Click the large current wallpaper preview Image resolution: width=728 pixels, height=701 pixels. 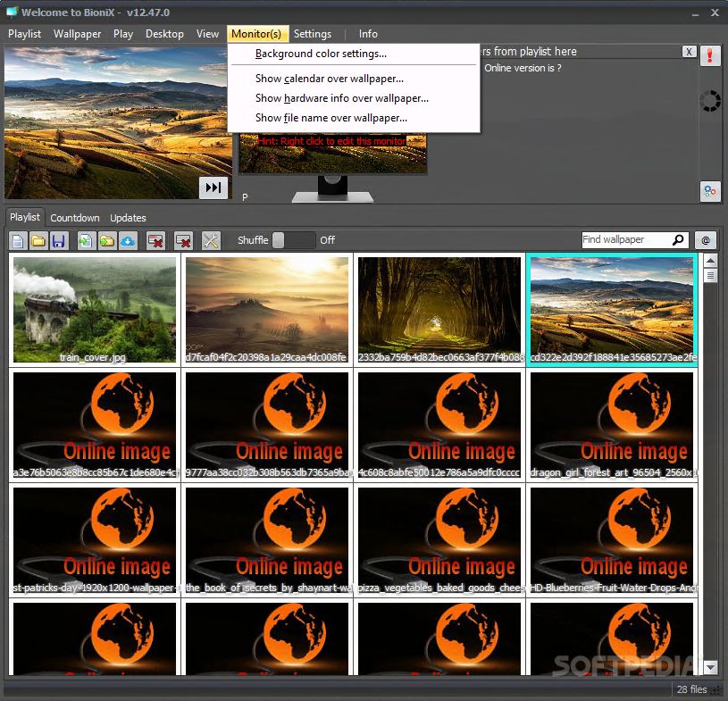tap(119, 122)
